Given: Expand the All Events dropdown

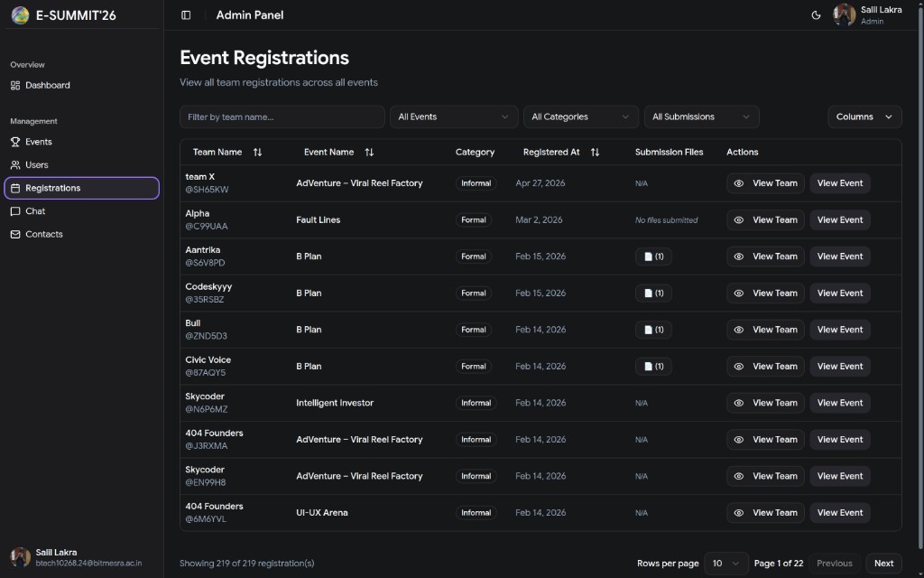Looking at the screenshot, I should [x=454, y=117].
